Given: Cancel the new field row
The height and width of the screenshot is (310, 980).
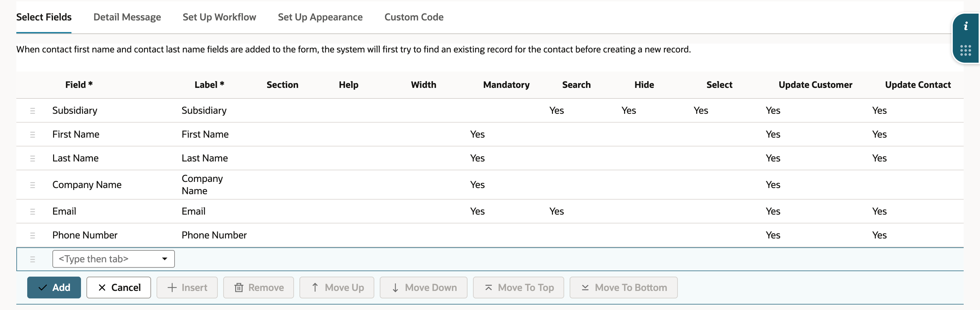Looking at the screenshot, I should click(119, 287).
